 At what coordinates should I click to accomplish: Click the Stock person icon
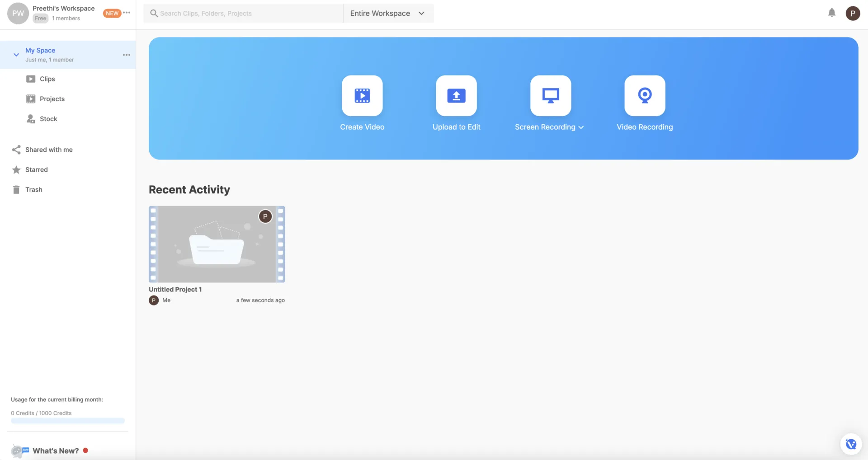pyautogui.click(x=31, y=118)
